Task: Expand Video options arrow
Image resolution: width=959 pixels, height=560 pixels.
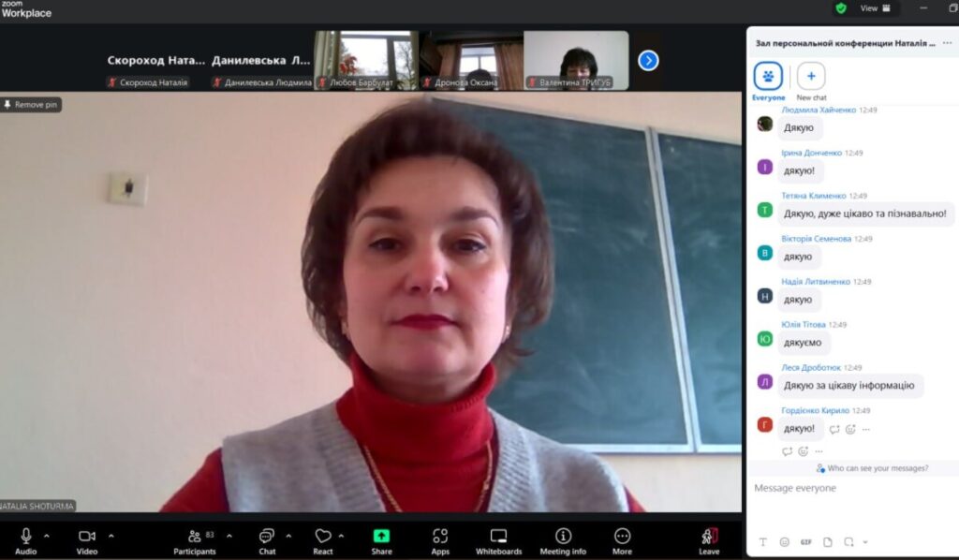Action: click(111, 536)
